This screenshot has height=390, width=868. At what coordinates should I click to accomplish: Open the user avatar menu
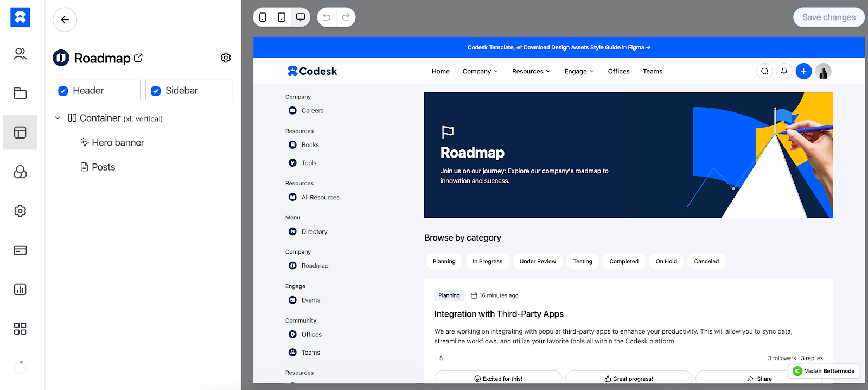click(823, 71)
